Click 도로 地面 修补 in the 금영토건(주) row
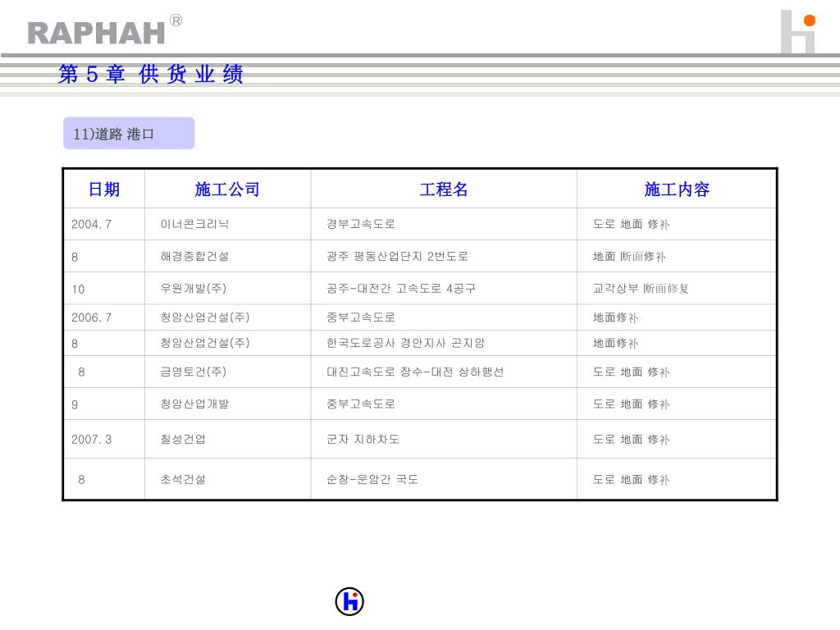The height and width of the screenshot is (630, 840). [631, 372]
